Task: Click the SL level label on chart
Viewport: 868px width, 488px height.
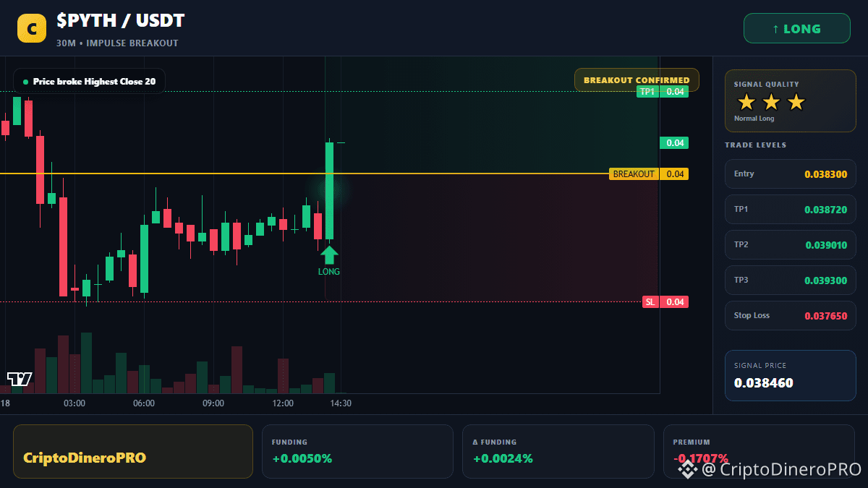Action: tap(665, 302)
